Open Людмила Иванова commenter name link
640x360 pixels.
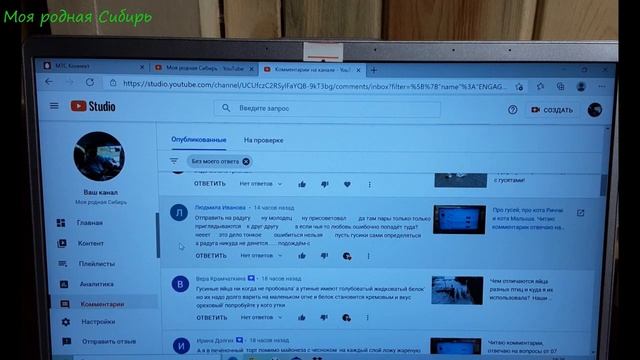[x=220, y=207]
